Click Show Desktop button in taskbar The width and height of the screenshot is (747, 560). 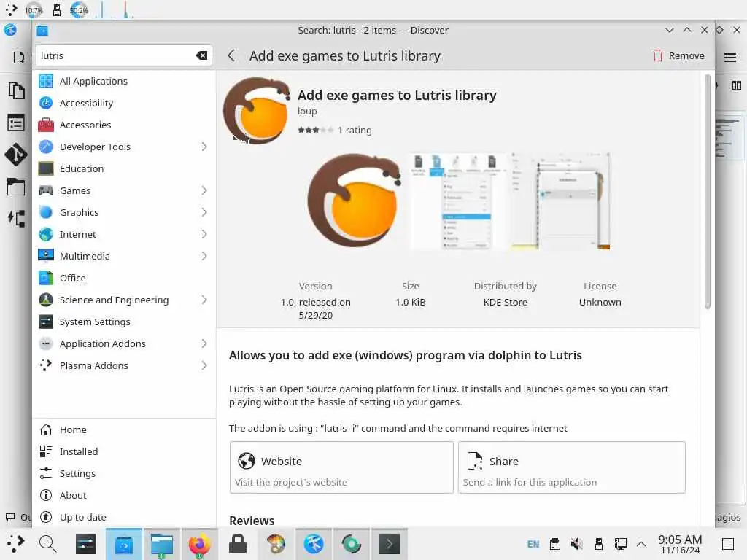click(x=728, y=544)
